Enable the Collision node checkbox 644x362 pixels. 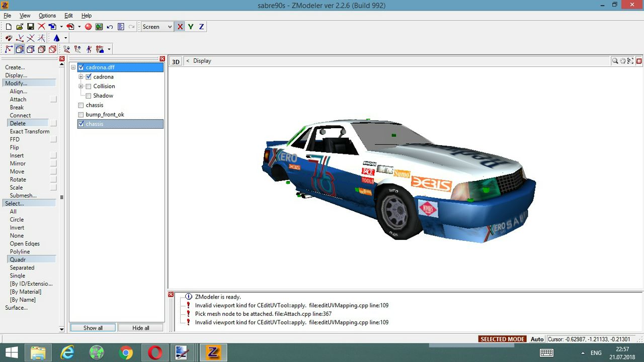click(89, 86)
